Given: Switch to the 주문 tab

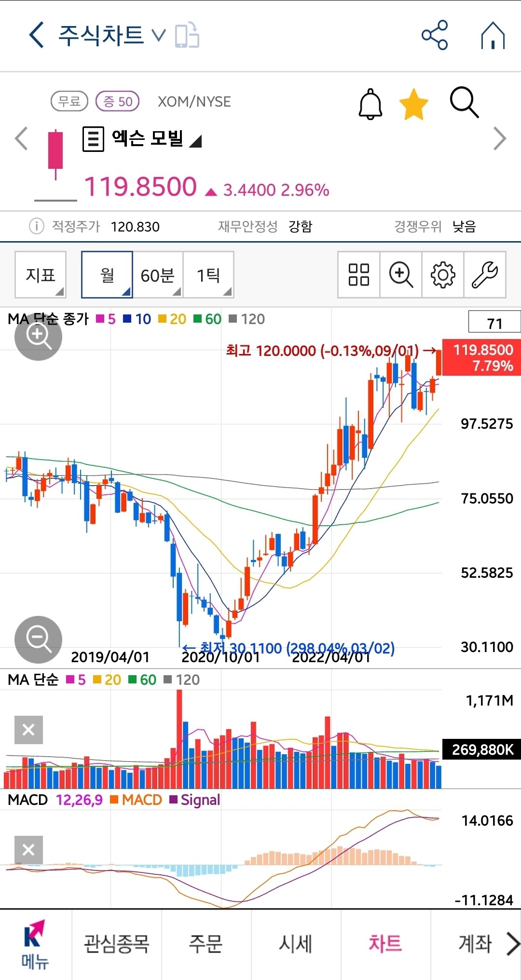Looking at the screenshot, I should [x=206, y=944].
